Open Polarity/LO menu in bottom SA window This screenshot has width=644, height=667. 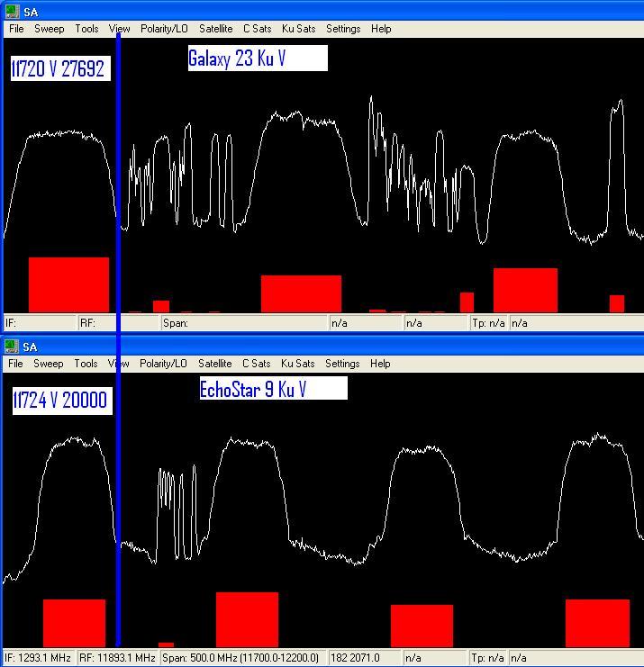click(163, 364)
